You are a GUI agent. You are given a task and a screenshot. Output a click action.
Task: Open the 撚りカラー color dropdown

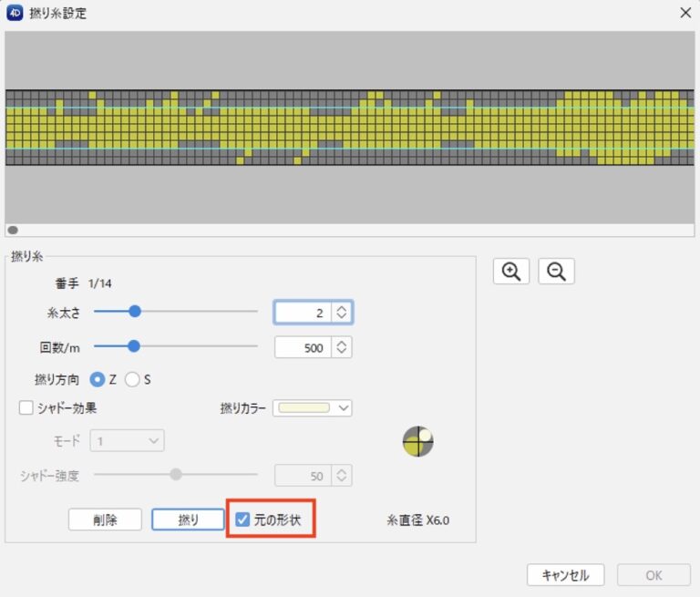click(x=313, y=407)
